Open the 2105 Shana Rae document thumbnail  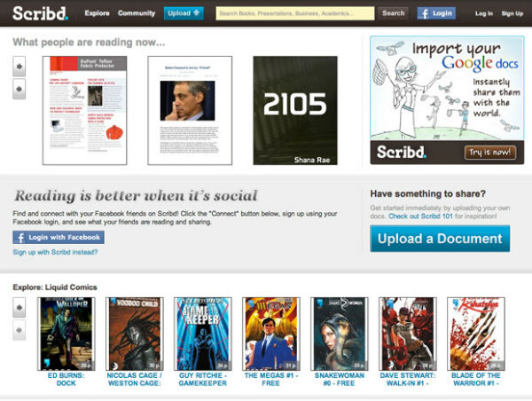(x=294, y=110)
